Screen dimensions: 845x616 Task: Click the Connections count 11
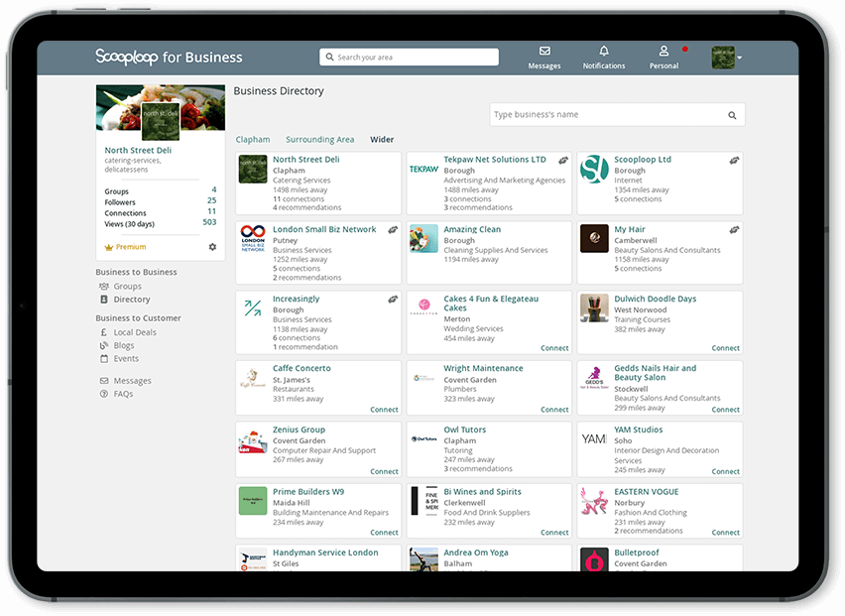(212, 211)
